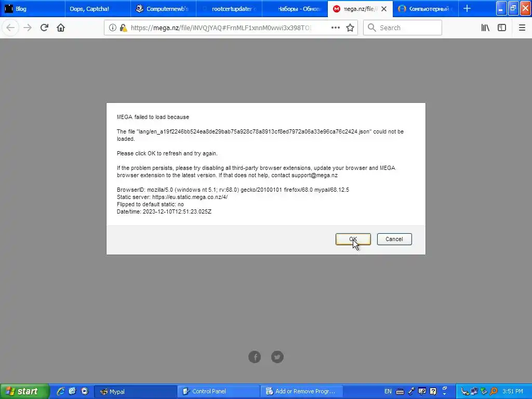The image size is (532, 399).
Task: Click the EN language indicator
Action: tap(388, 392)
